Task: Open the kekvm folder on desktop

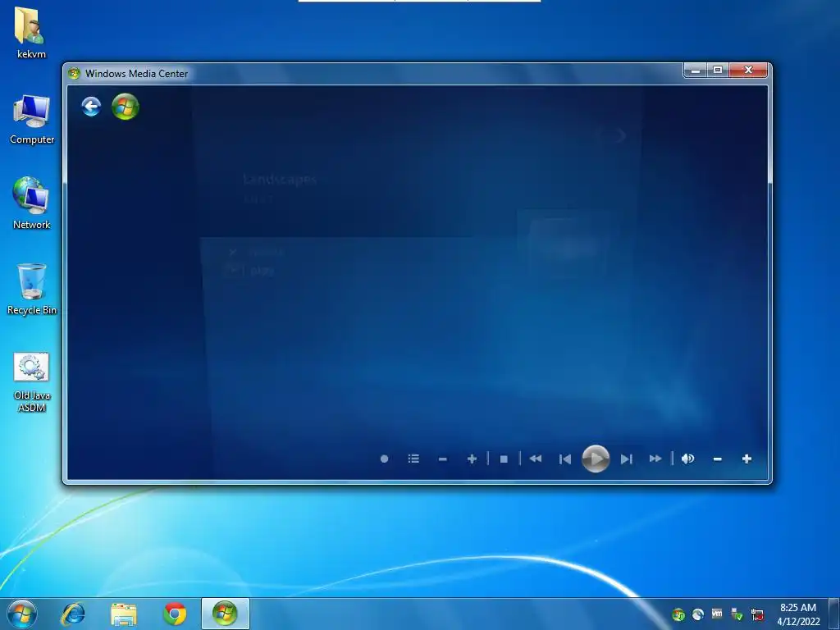Action: coord(30,33)
